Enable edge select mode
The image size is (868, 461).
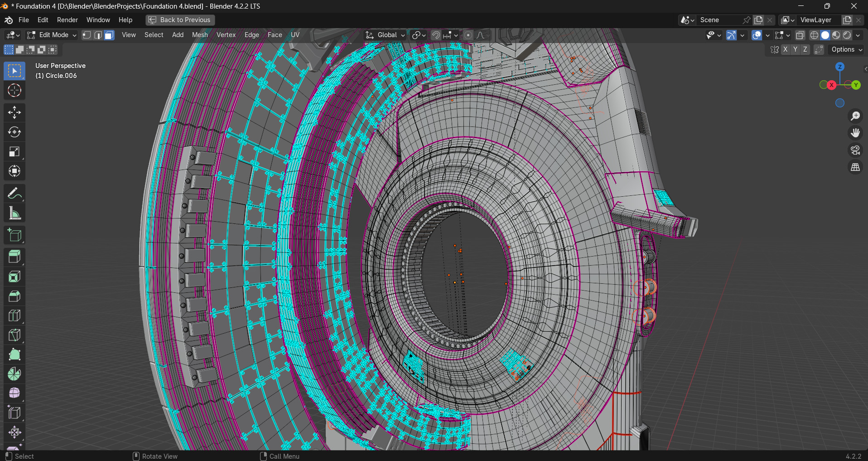pos(98,35)
